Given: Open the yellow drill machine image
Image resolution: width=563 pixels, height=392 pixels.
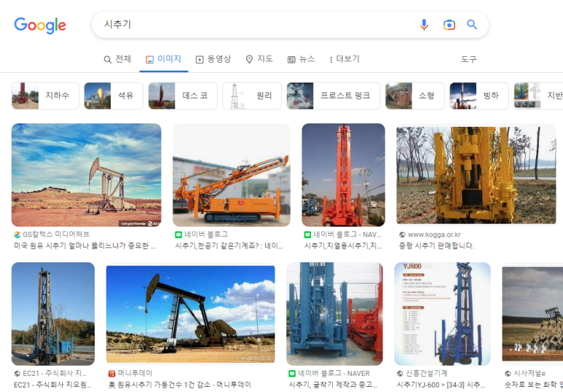Looking at the screenshot, I should tap(476, 175).
